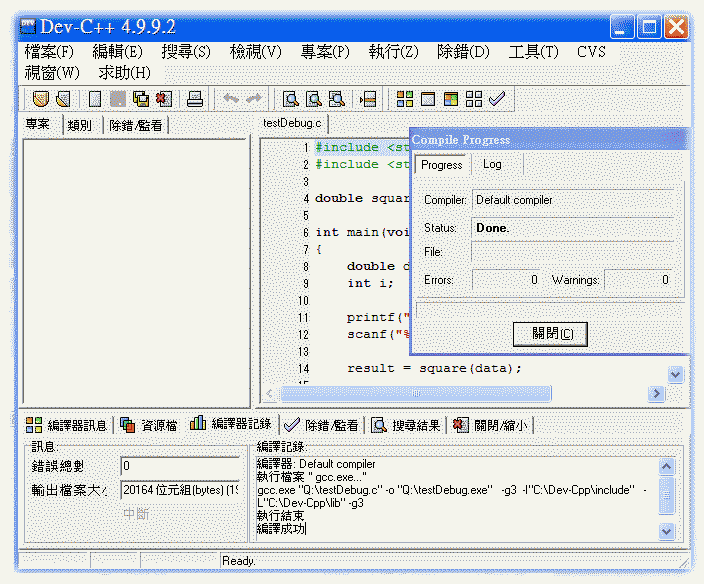Screen dimensions: 704x584
Task: Click the grayed-out Save icon
Action: 118,99
